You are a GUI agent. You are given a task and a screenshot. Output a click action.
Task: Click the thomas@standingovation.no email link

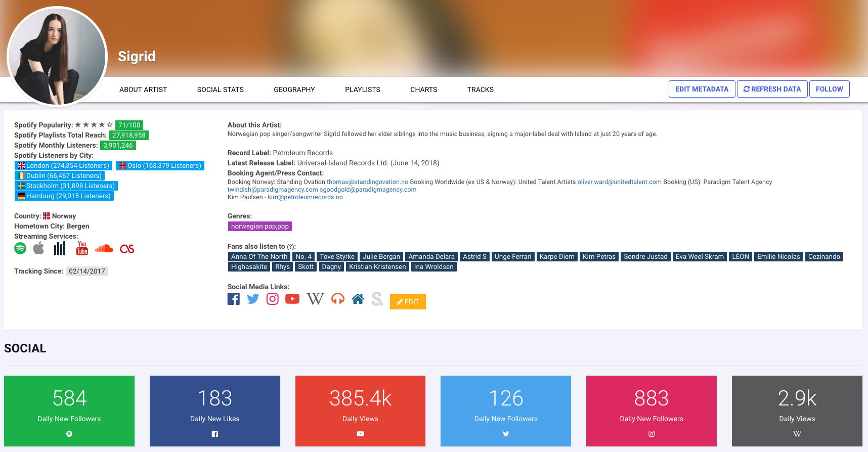point(367,182)
